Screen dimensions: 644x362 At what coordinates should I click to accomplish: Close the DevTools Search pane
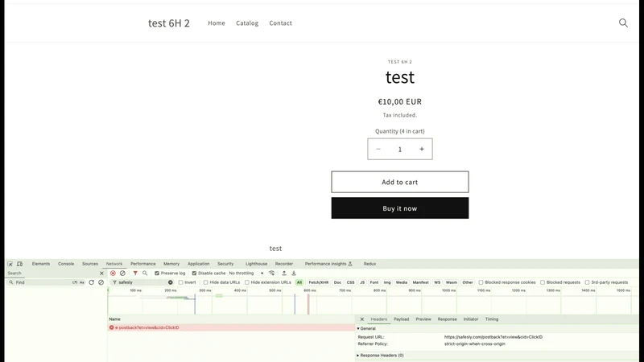pyautogui.click(x=101, y=274)
